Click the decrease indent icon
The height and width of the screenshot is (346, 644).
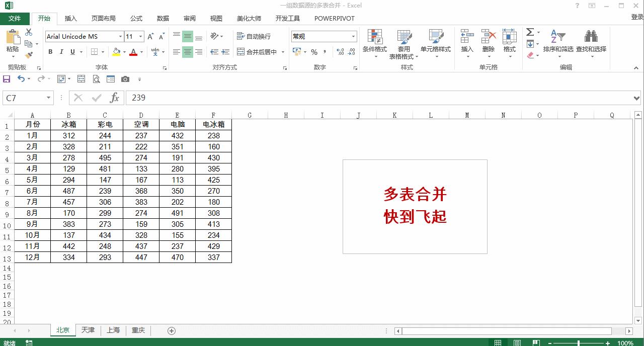tap(214, 52)
